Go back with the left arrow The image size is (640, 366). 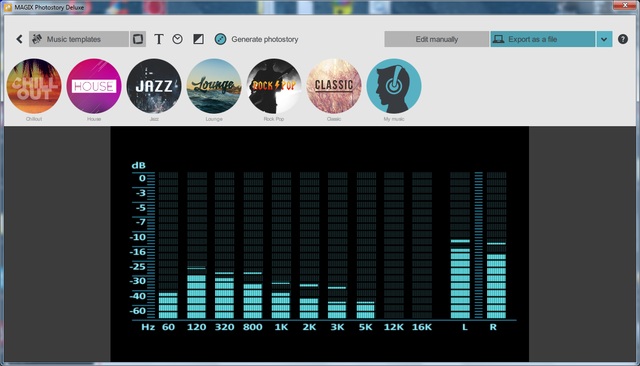pyautogui.click(x=19, y=39)
